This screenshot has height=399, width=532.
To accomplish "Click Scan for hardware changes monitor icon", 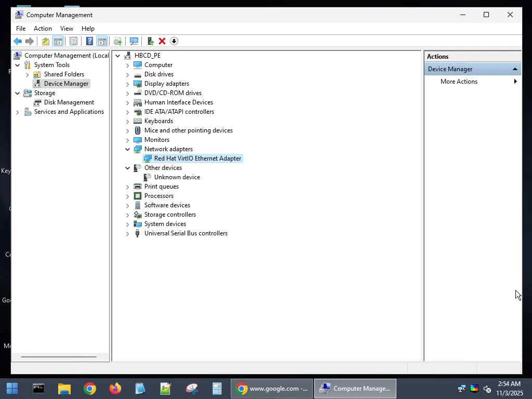I will click(x=134, y=42).
